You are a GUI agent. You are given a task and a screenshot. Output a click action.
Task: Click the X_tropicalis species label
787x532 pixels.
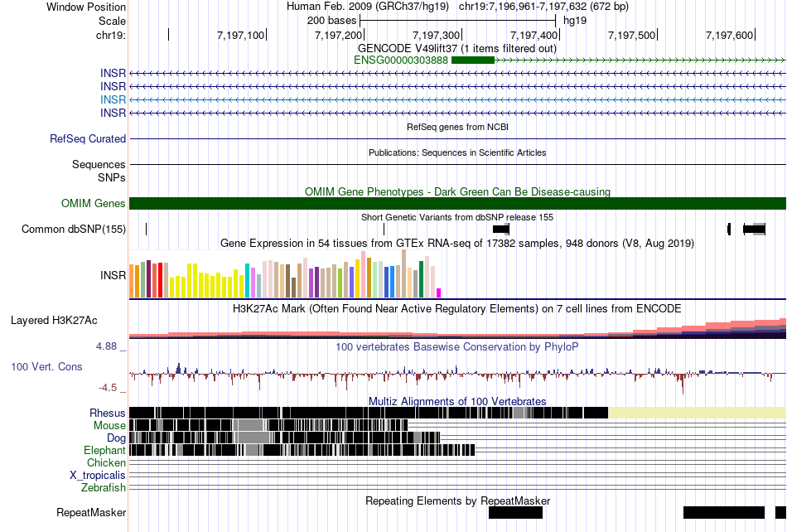[98, 476]
